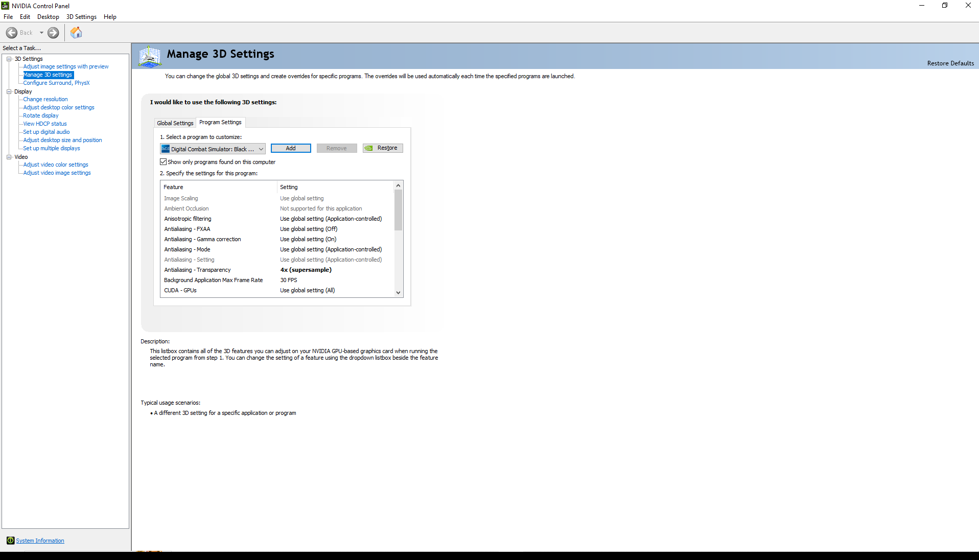Click the 4x (supersample) setting value

click(306, 270)
